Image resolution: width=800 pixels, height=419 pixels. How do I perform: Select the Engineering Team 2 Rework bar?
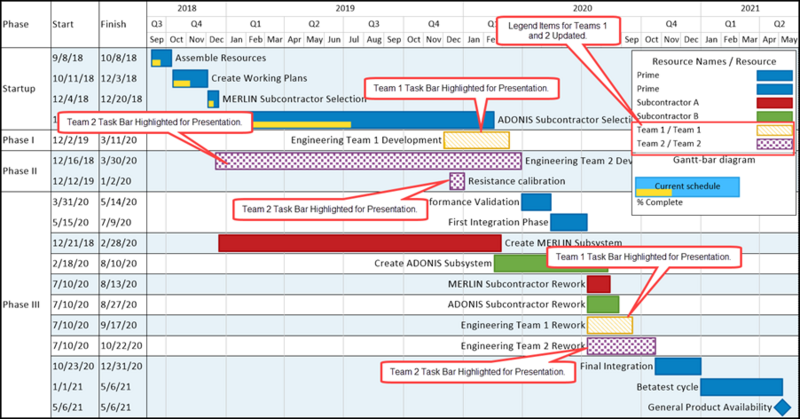point(621,346)
